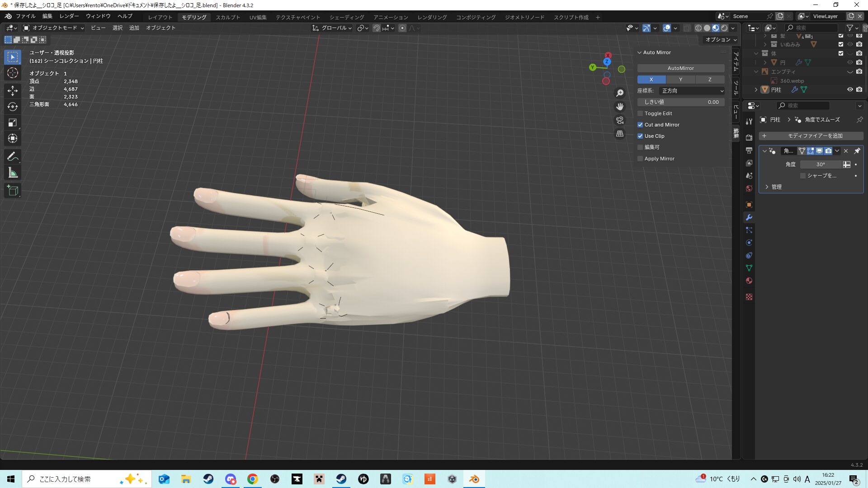Click the AutoMirror button
The image size is (868, 488).
(680, 68)
